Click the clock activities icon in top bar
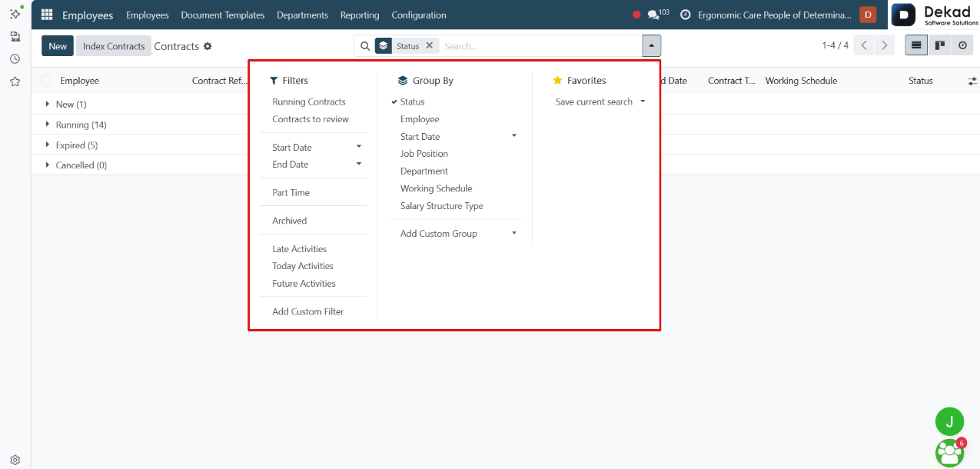Screen dimensions: 980x469 click(685, 15)
